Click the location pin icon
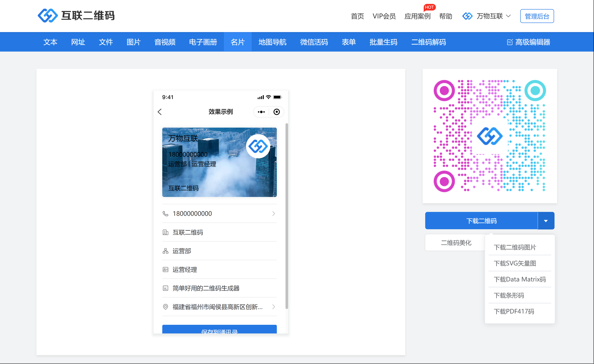 (165, 307)
